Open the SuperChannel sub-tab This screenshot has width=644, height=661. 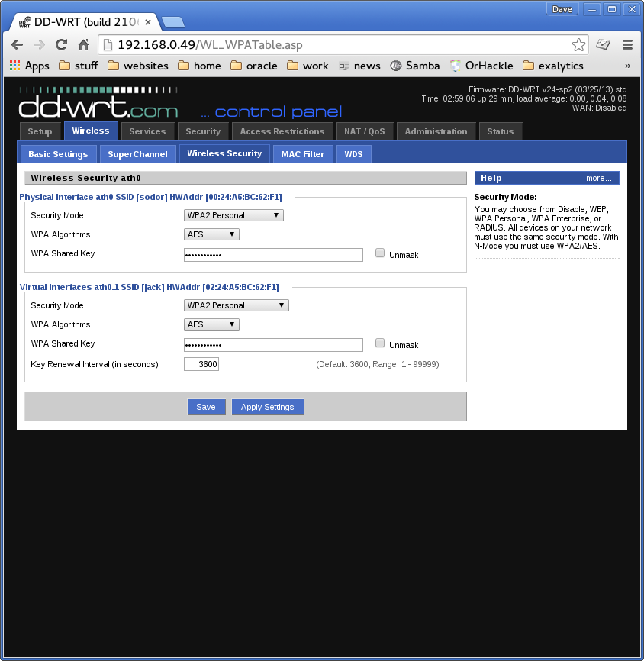pos(138,154)
